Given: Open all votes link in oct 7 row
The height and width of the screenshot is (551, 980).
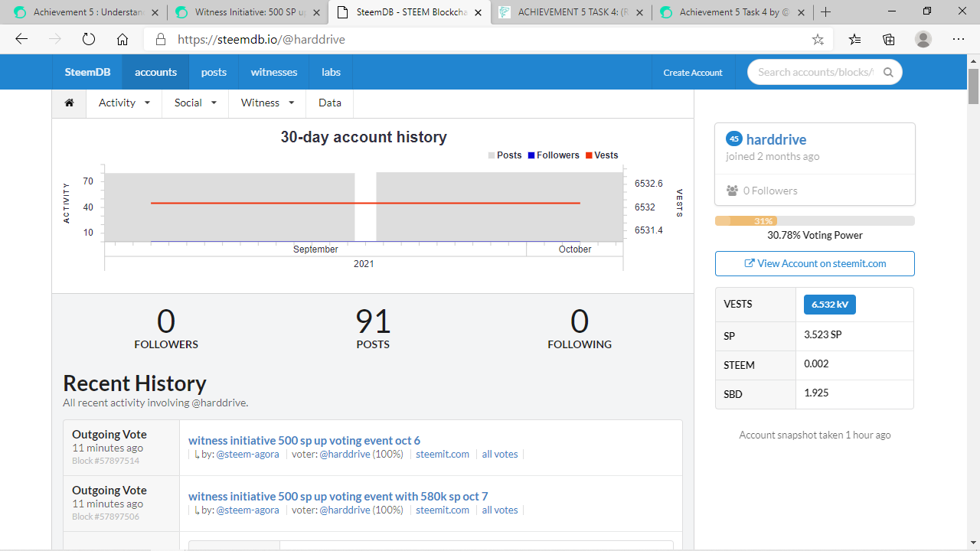Looking at the screenshot, I should [500, 510].
